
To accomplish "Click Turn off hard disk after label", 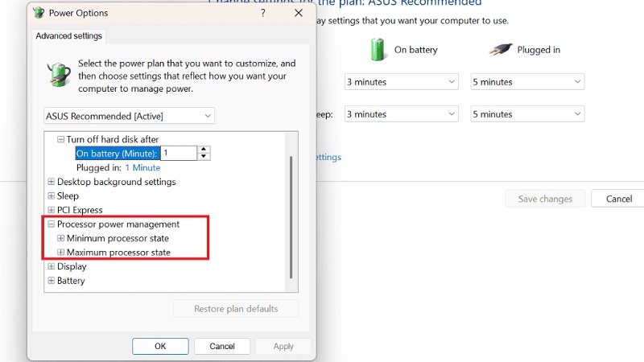I will pyautogui.click(x=113, y=139).
